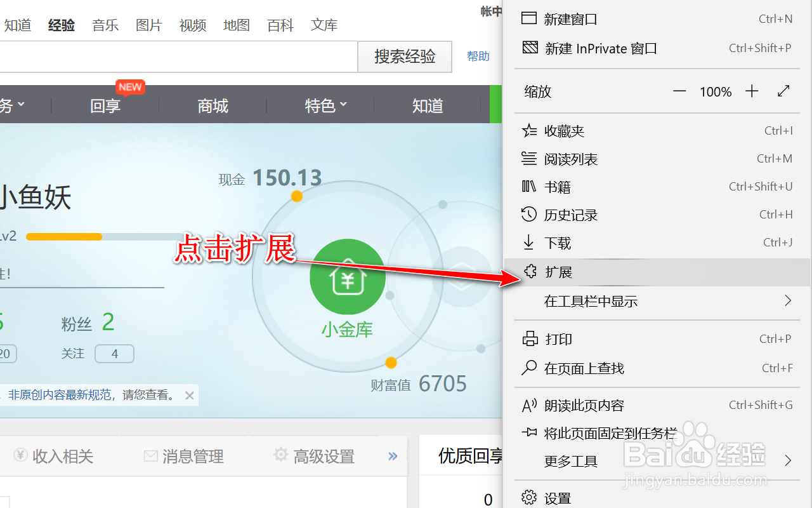Click 扩展 menu entry
This screenshot has width=812, height=508.
657,272
